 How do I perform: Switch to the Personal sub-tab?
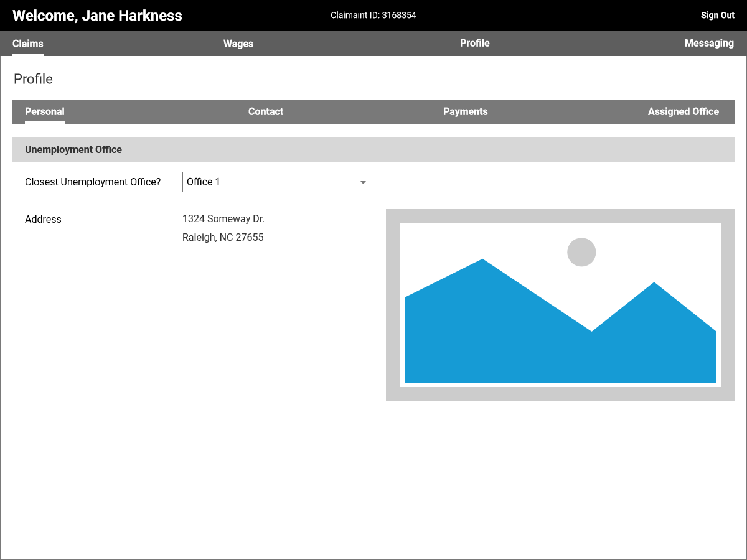click(45, 112)
